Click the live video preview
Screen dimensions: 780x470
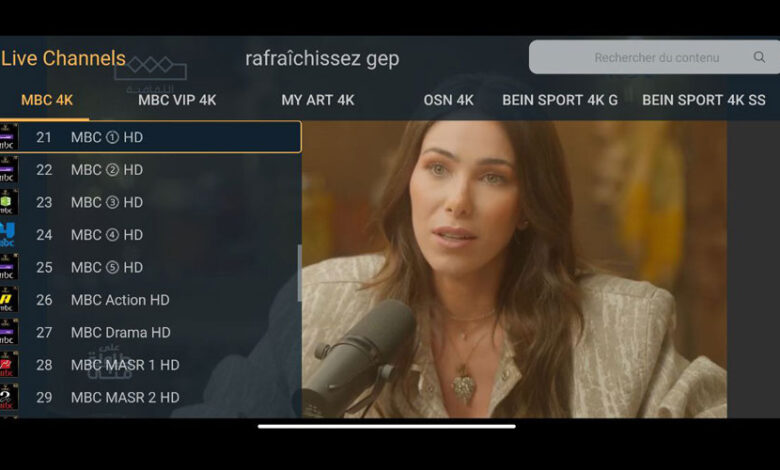coord(514,269)
